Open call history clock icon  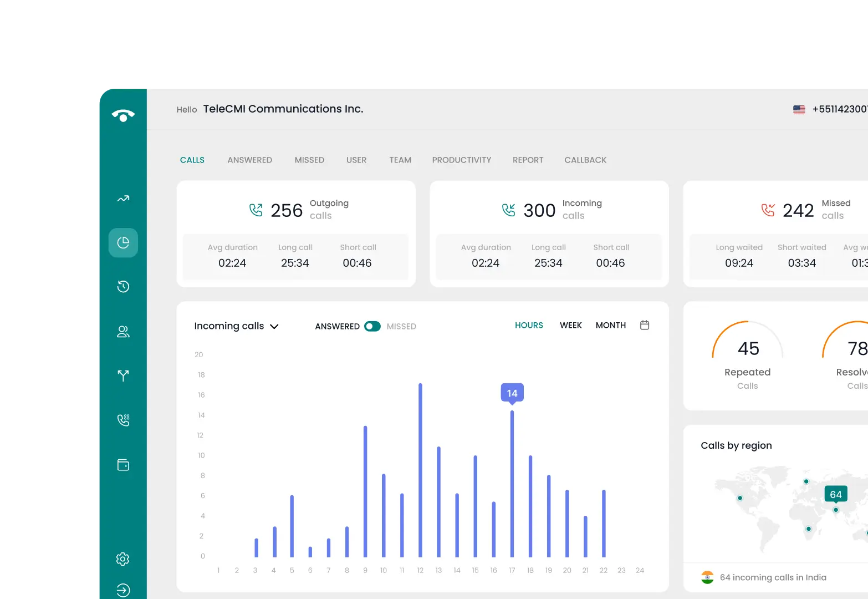click(x=123, y=286)
